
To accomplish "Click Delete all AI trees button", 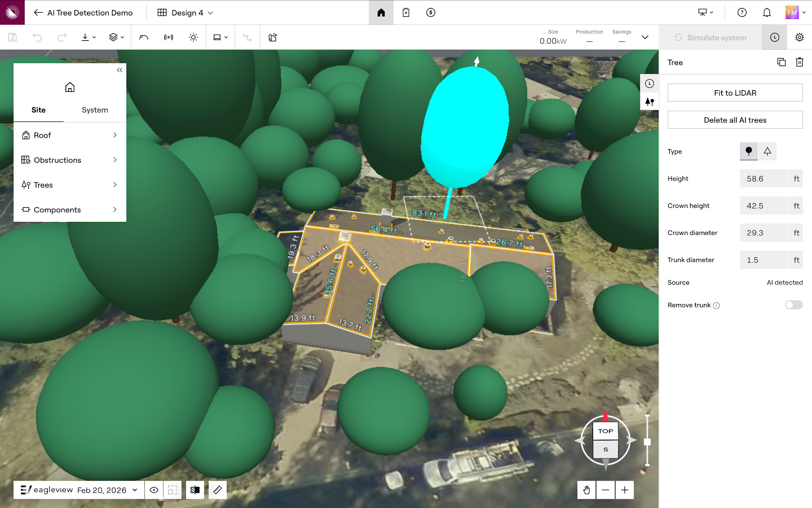I will 735,120.
